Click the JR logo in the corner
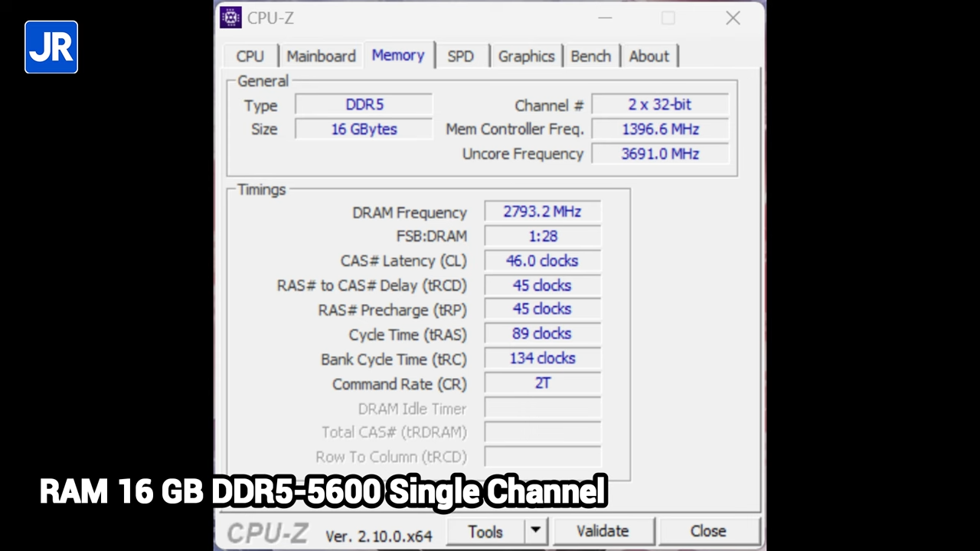The height and width of the screenshot is (551, 980). [x=51, y=47]
